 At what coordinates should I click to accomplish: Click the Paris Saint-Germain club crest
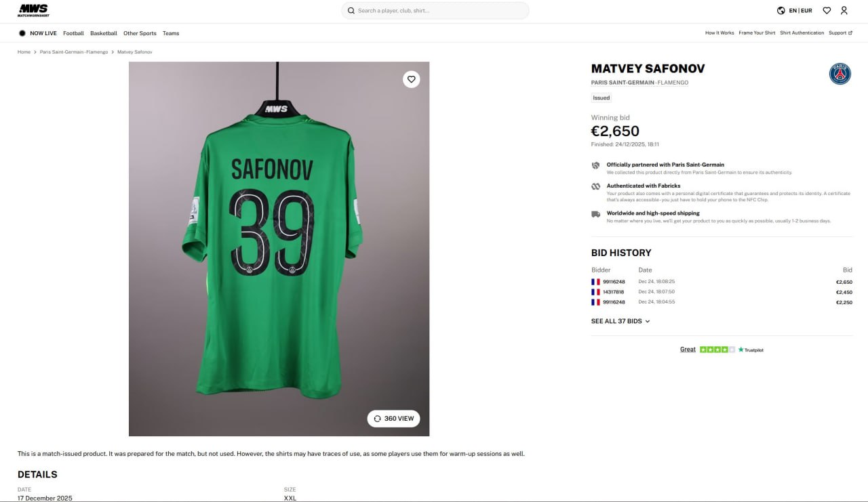click(840, 74)
